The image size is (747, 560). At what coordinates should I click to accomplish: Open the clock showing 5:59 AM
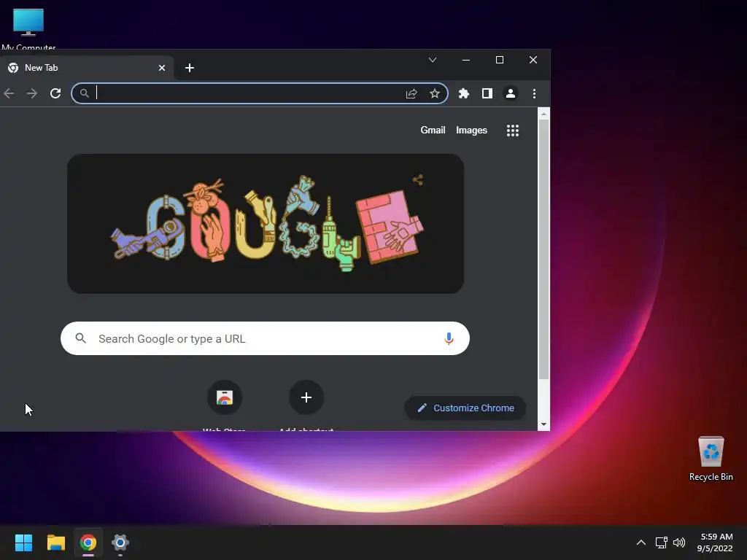715,542
